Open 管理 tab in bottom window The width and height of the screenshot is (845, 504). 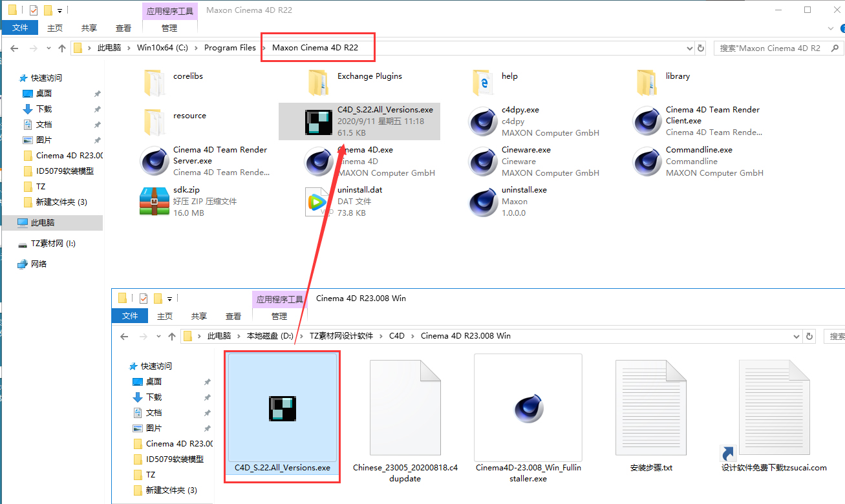(x=279, y=316)
